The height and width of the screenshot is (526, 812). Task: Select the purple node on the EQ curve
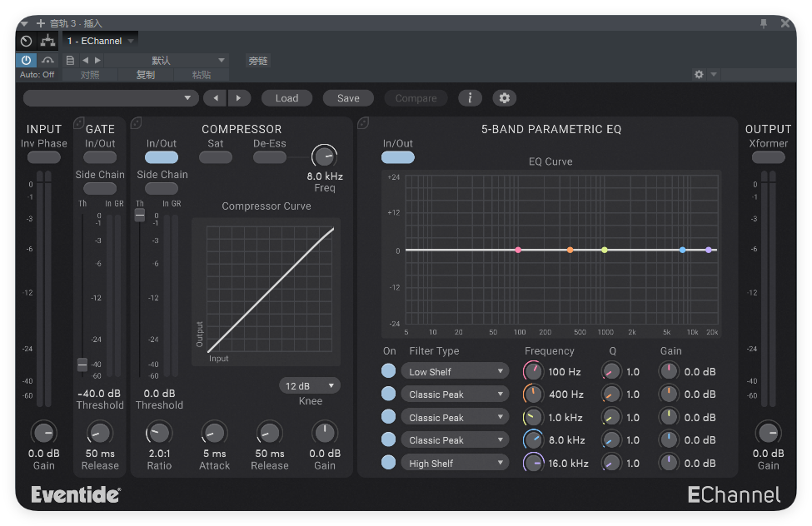(x=709, y=250)
